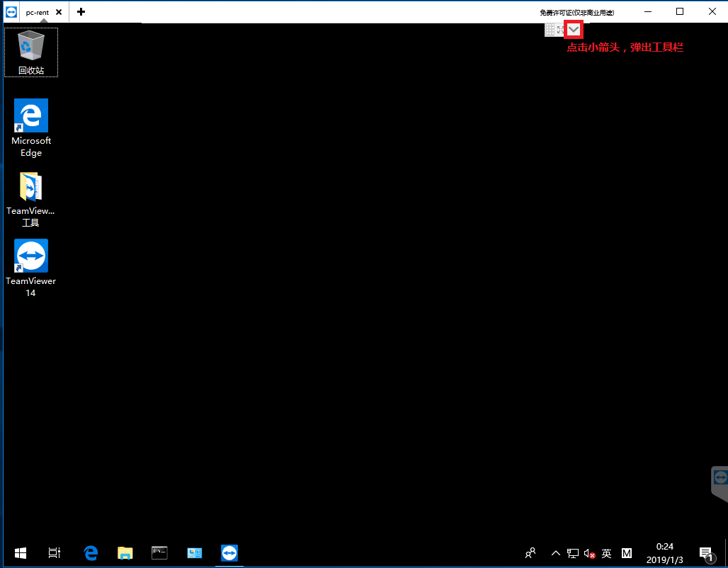Open Control Panel item on remote taskbar
Screen dimensions: 728x568
tap(195, 552)
